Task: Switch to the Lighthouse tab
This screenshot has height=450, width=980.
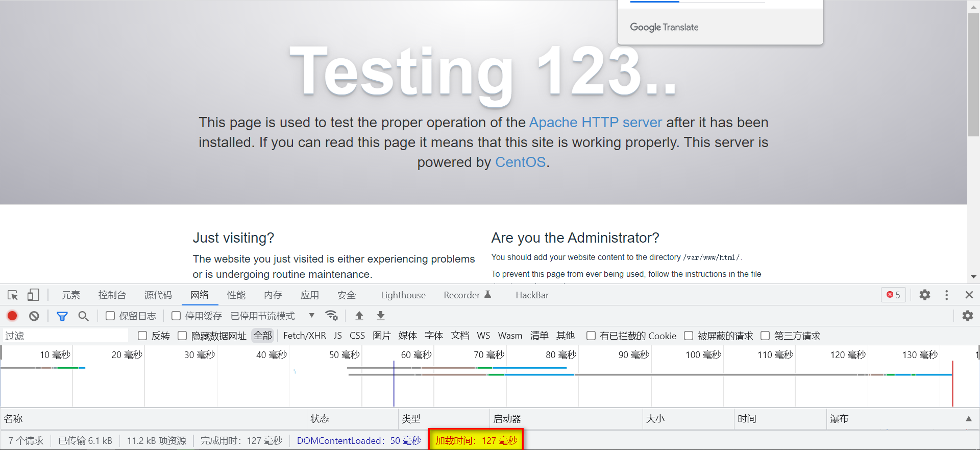Action: 403,295
